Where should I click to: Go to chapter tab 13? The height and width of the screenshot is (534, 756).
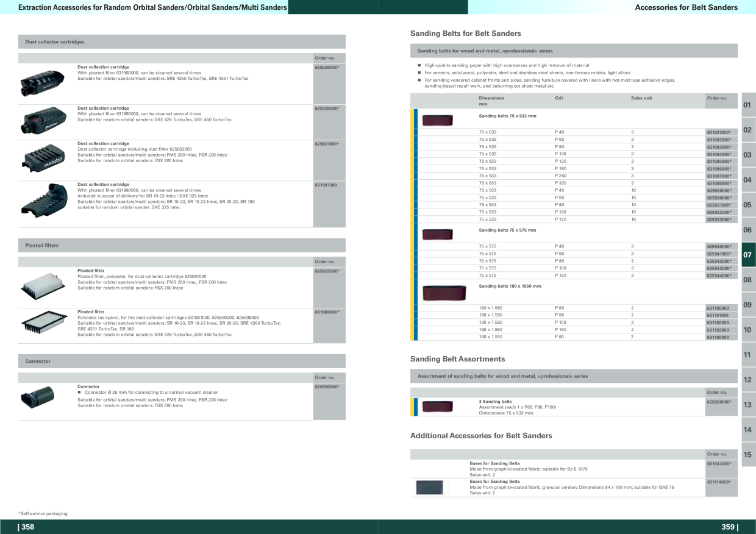(748, 405)
